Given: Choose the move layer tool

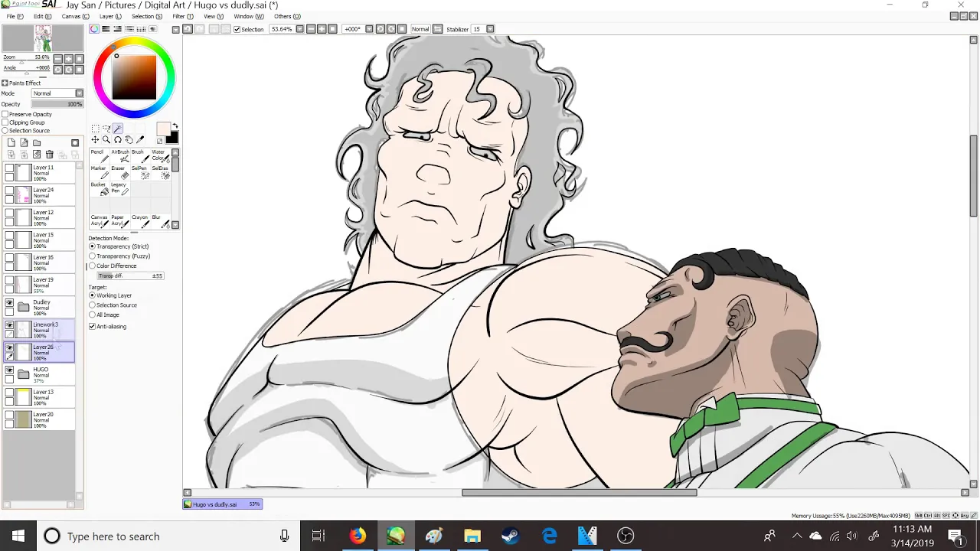Looking at the screenshot, I should point(95,140).
